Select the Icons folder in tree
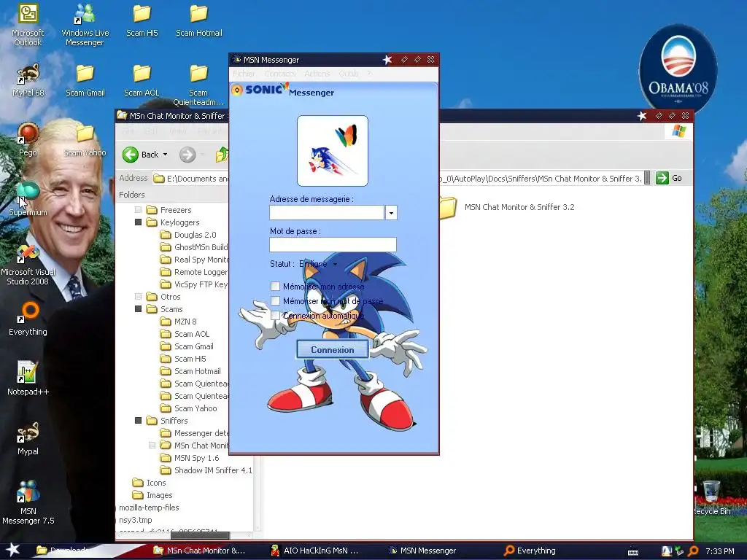The width and height of the screenshot is (747, 560). pos(149,483)
